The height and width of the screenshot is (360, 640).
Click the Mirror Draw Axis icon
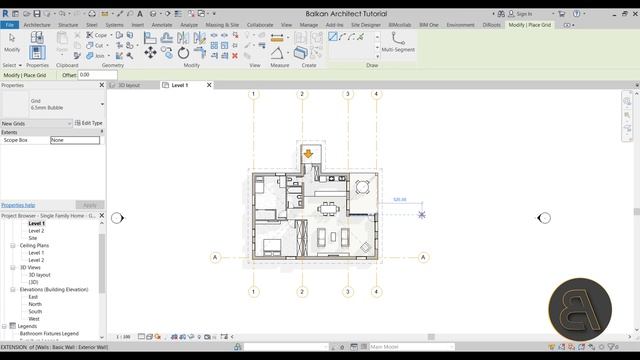[200, 38]
